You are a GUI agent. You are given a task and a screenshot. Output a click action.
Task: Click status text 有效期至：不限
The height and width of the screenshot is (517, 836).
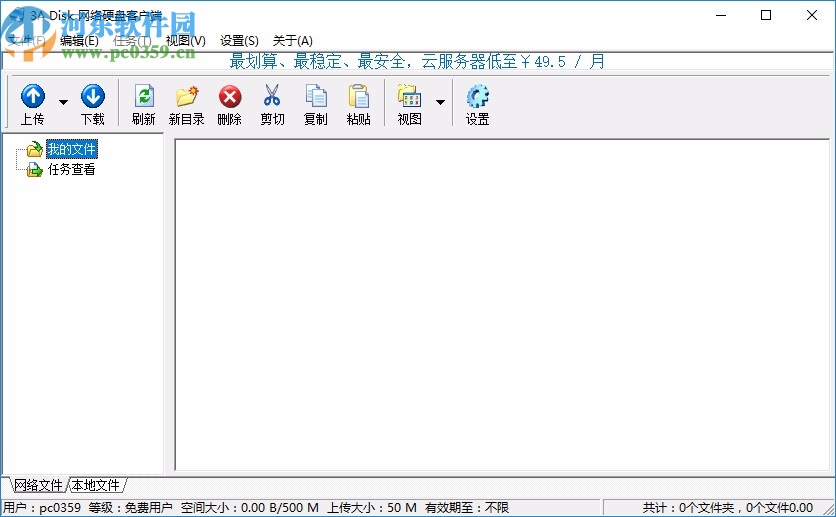[467, 508]
